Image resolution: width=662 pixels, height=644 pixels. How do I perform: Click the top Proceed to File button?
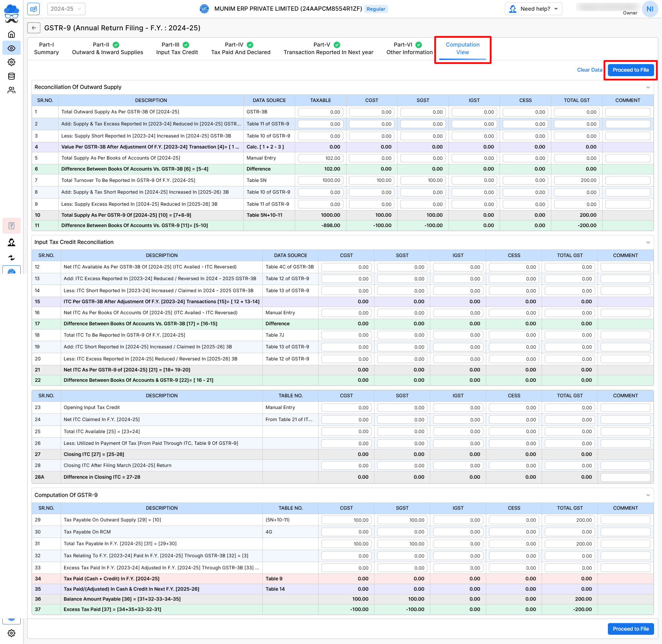click(x=630, y=70)
